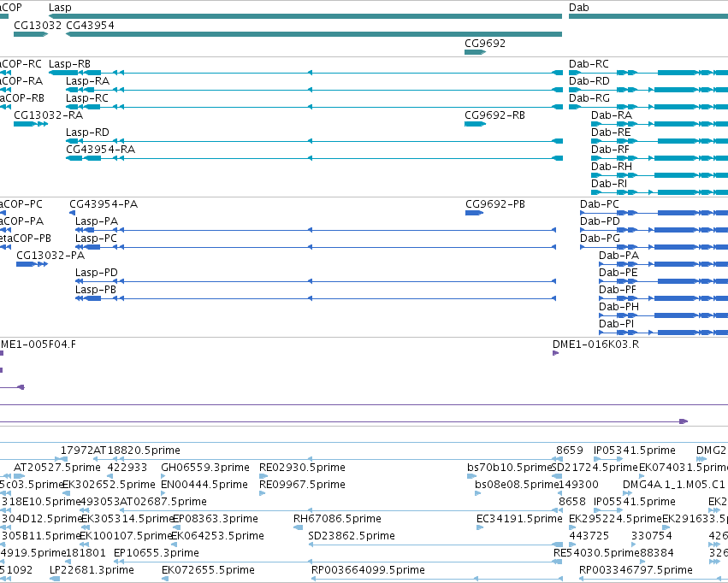Screen dimensions: 728x583
Task: Select the Dab-RG transcript label
Action: [589, 97]
